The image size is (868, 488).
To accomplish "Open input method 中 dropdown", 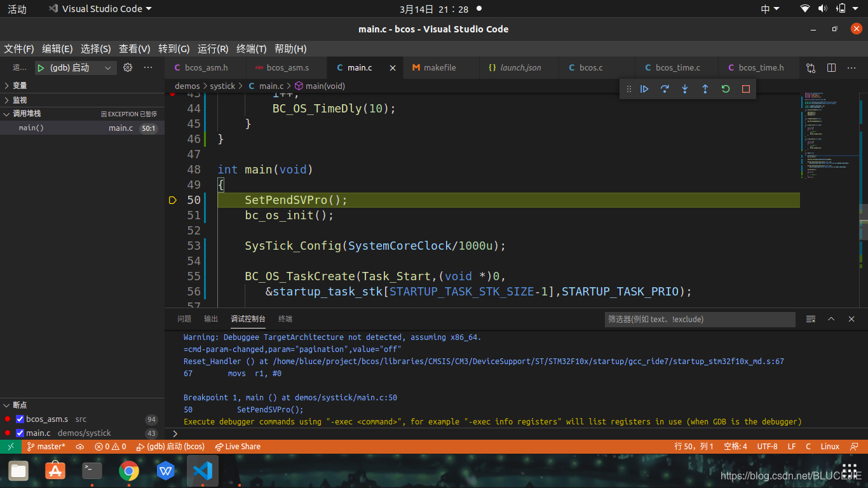I will point(770,9).
